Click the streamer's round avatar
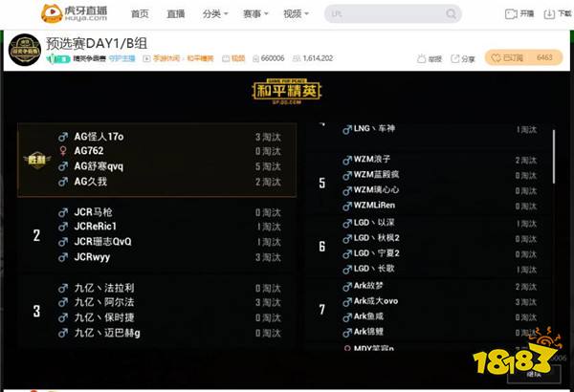This screenshot has width=574, height=392. (24, 52)
